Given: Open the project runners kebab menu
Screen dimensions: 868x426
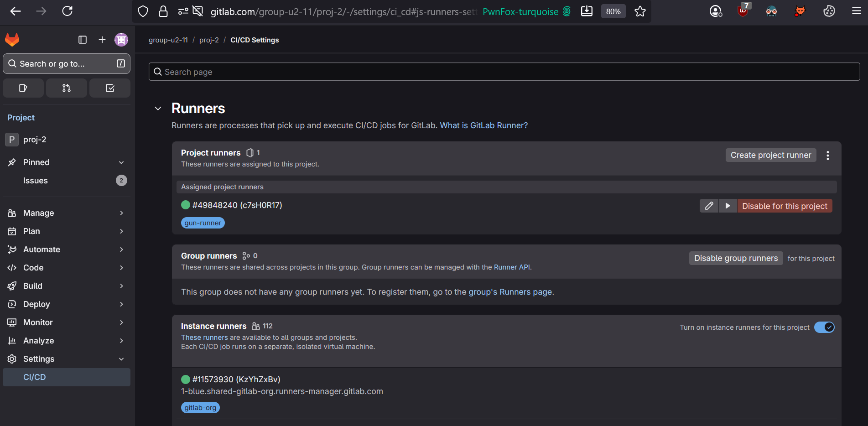Looking at the screenshot, I should point(827,155).
